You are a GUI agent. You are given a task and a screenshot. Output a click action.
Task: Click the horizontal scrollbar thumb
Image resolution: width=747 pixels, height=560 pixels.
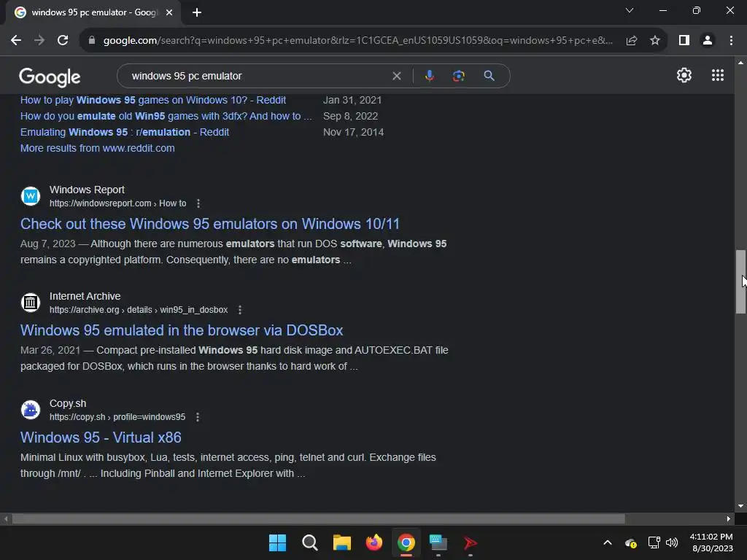click(318, 519)
